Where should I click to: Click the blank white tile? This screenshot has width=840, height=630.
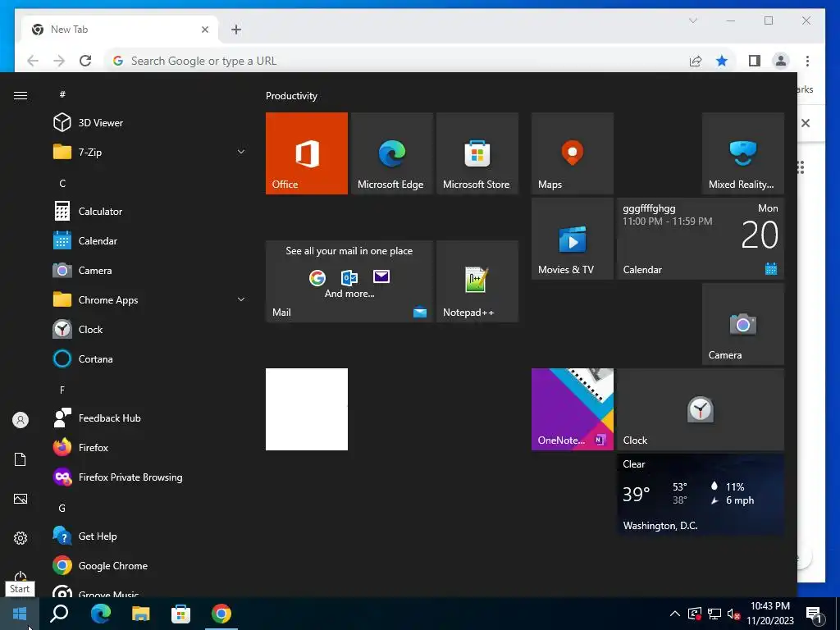click(x=307, y=409)
